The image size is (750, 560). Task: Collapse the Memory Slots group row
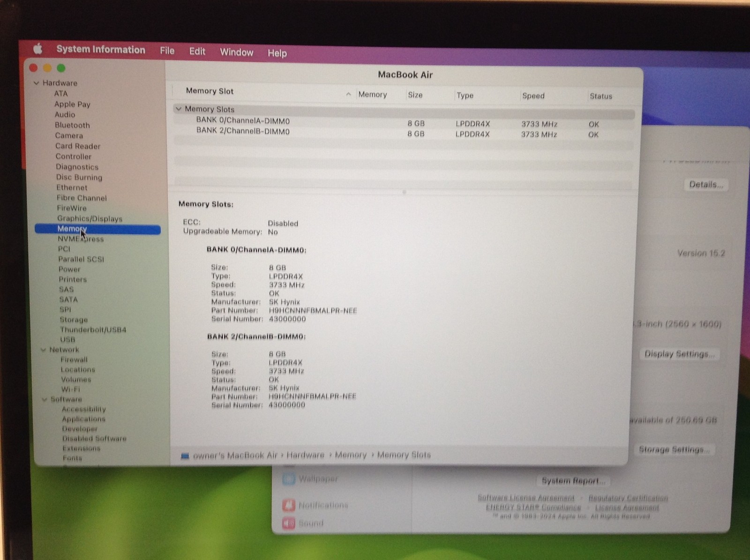(178, 109)
